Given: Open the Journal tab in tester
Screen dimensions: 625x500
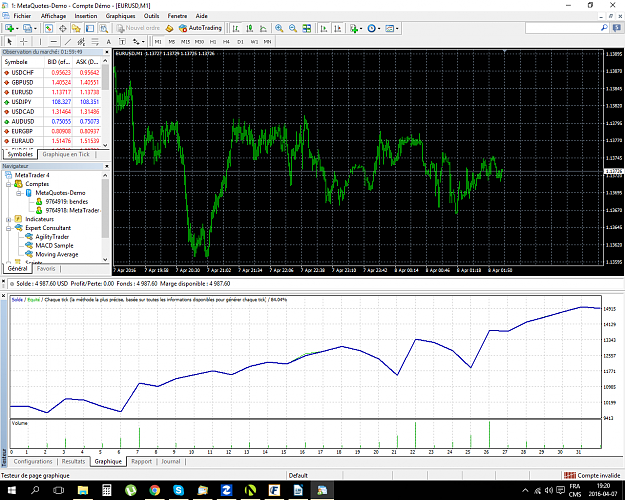Looking at the screenshot, I should click(x=171, y=461).
